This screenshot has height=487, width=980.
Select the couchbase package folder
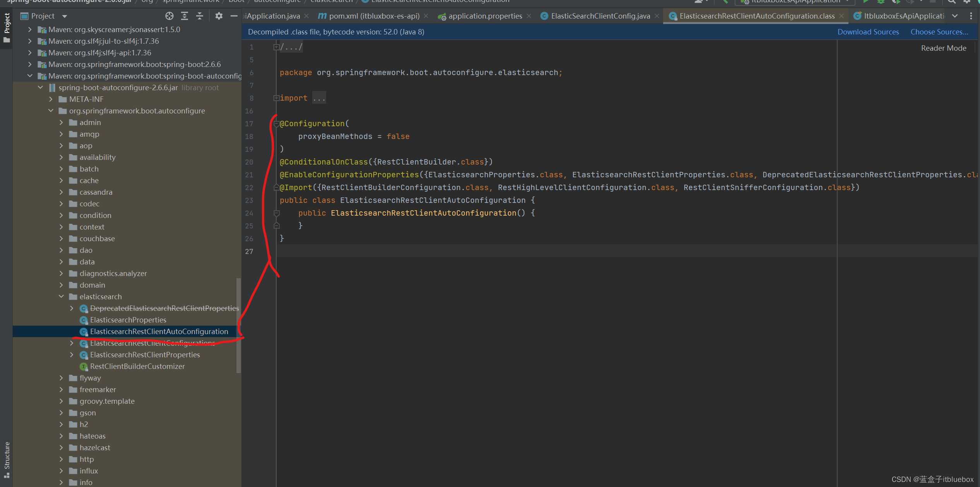pyautogui.click(x=97, y=238)
